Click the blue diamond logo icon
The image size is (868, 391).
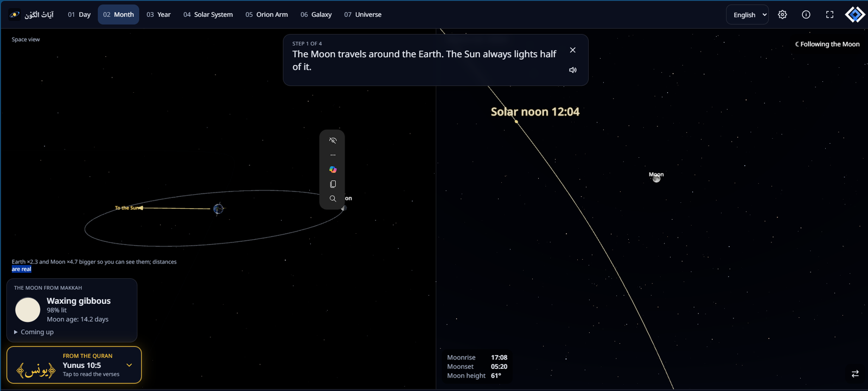[855, 15]
